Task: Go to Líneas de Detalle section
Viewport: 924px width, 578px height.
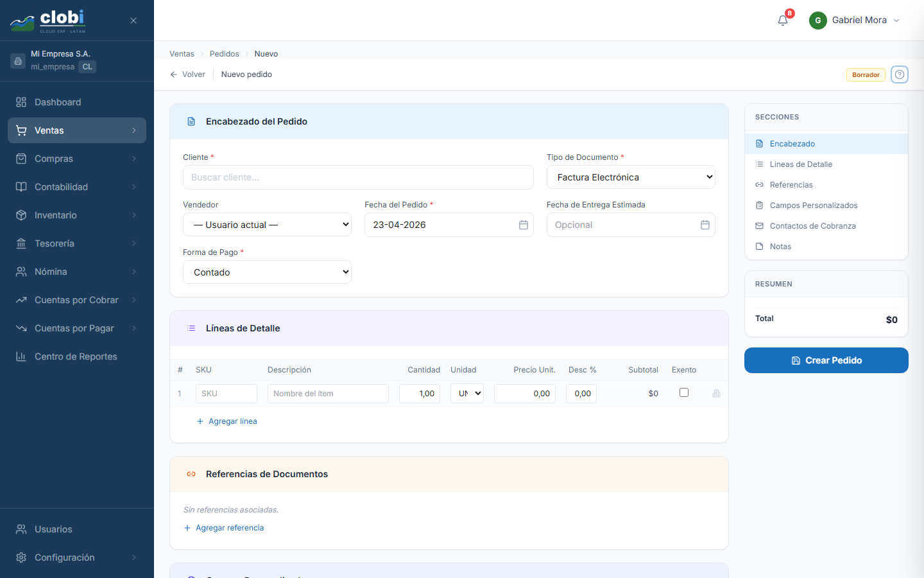Action: point(826,164)
